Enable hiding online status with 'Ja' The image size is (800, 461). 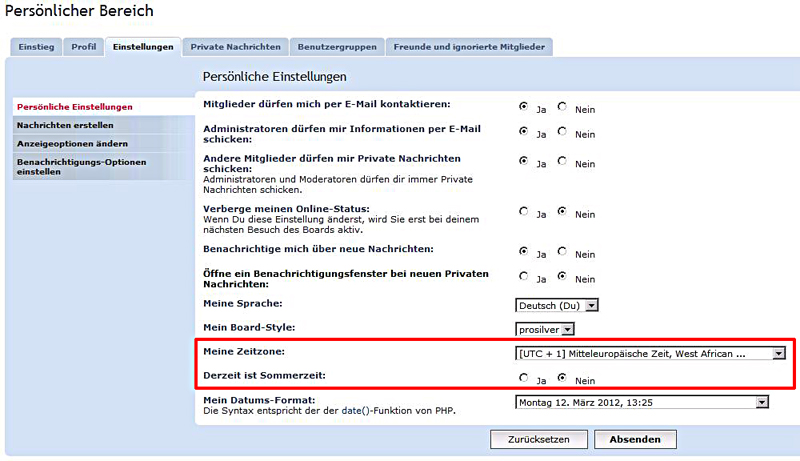point(523,211)
